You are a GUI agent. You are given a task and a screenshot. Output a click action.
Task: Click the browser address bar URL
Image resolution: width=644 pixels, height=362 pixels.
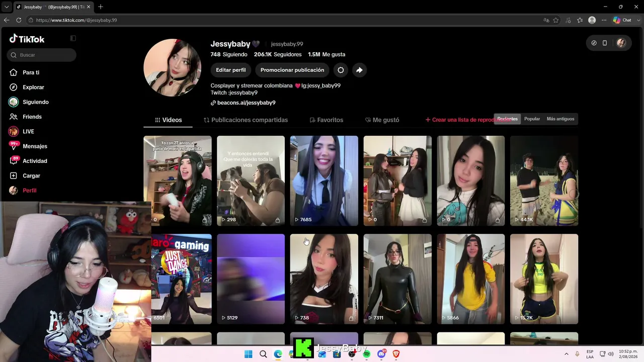[x=76, y=20]
